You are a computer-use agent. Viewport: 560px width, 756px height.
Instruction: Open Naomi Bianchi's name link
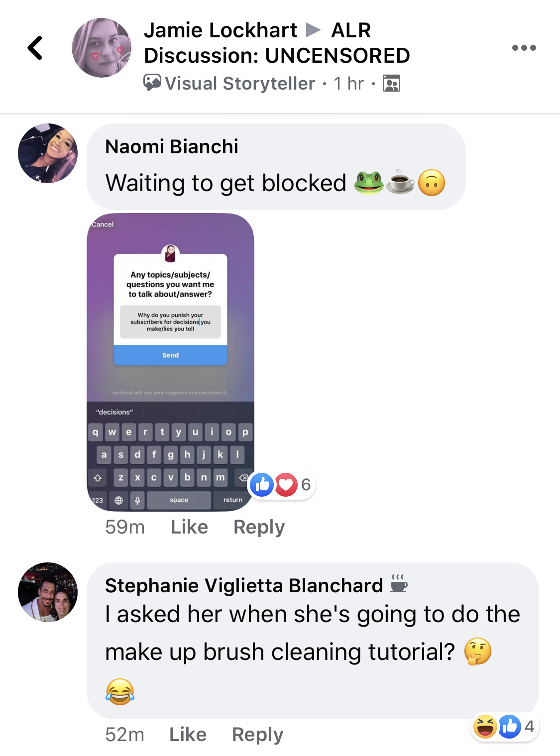coord(172,147)
